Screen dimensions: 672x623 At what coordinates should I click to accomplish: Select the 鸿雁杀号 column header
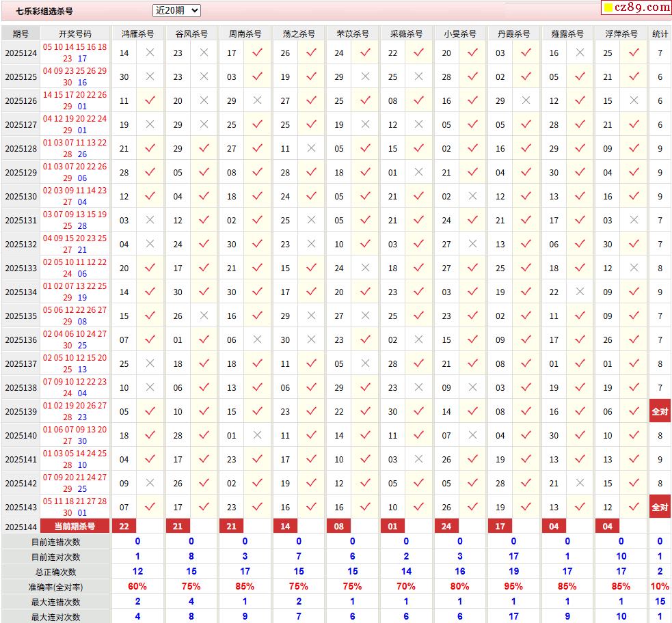137,33
